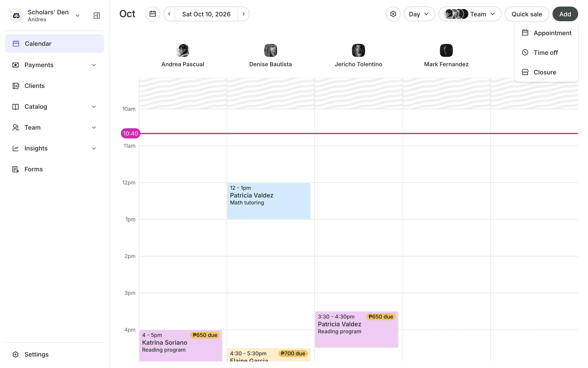
Task: Open Patricia Valdez Reading program appointment
Action: pyautogui.click(x=356, y=329)
